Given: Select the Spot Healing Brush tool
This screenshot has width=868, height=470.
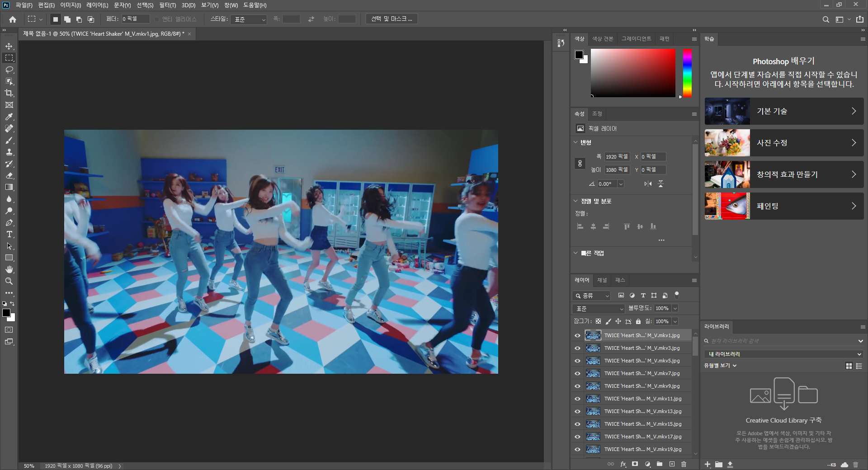Looking at the screenshot, I should click(x=9, y=128).
